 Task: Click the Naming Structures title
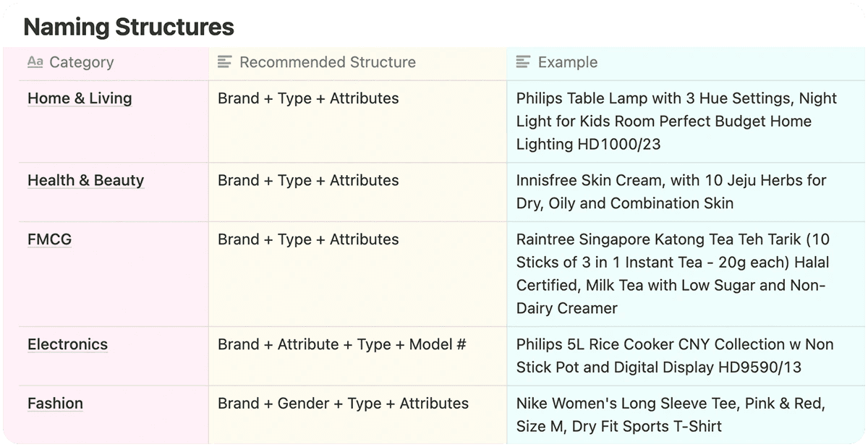point(129,27)
